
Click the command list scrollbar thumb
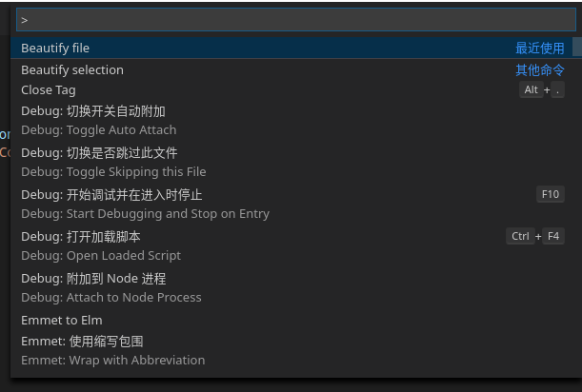point(577,48)
